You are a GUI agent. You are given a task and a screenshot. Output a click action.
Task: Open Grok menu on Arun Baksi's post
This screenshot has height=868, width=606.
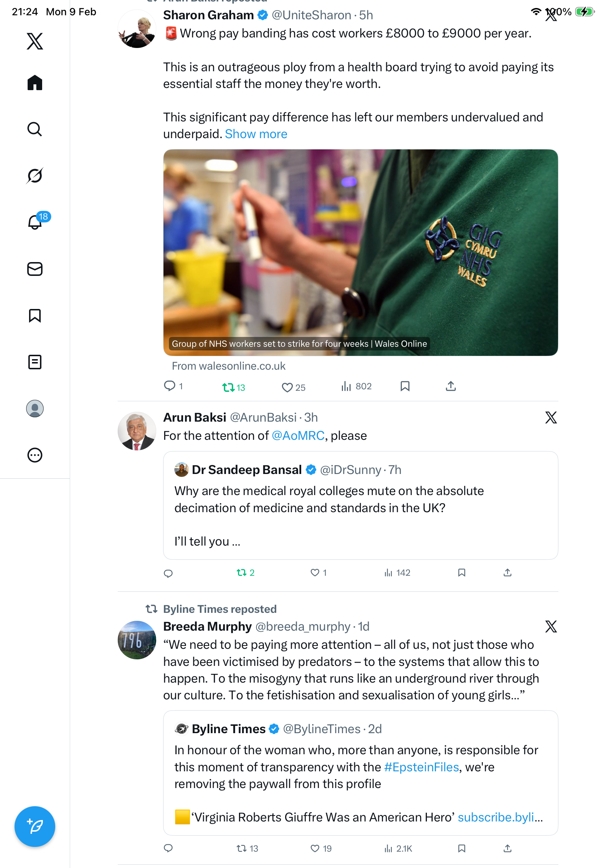point(550,417)
